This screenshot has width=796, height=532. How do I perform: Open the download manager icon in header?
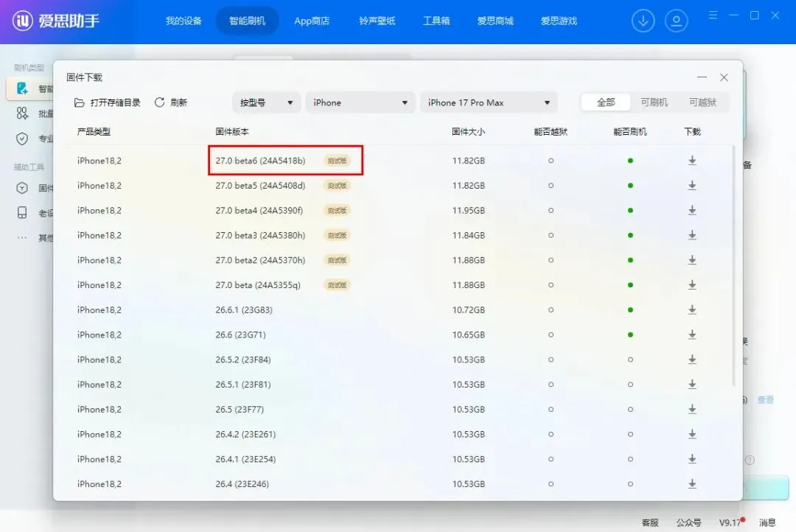(x=643, y=21)
